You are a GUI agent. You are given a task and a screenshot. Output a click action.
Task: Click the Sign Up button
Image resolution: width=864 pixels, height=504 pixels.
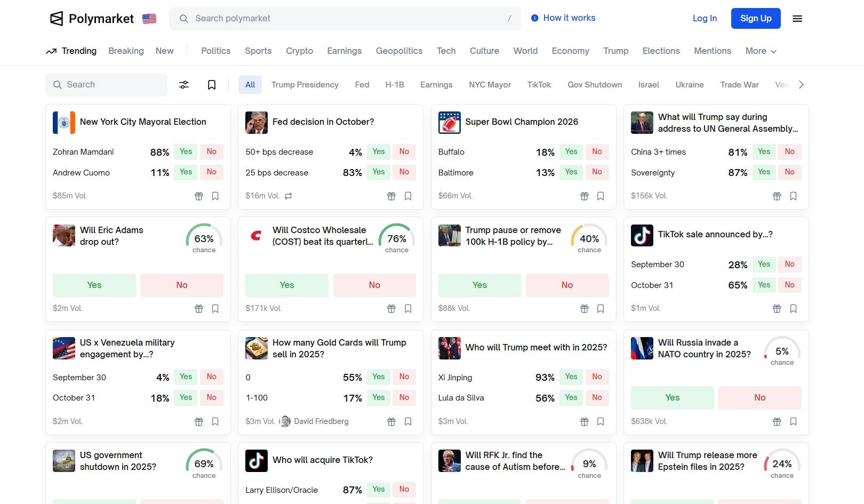pyautogui.click(x=755, y=19)
